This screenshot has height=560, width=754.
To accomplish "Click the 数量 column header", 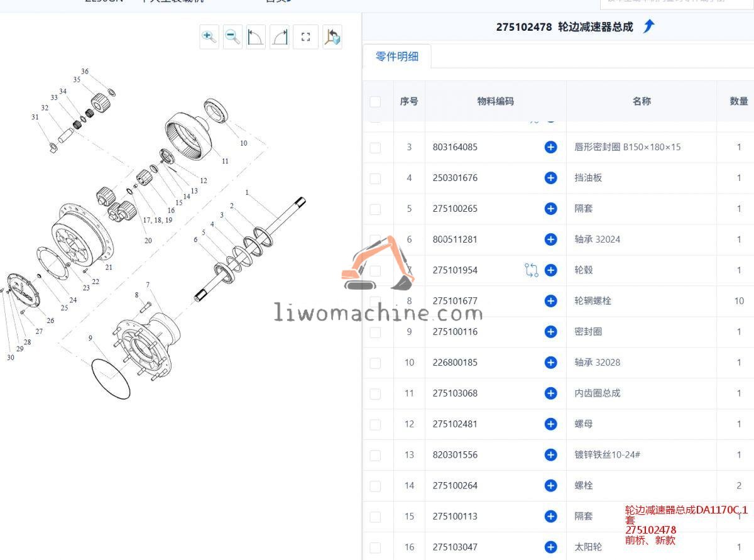I will (739, 101).
